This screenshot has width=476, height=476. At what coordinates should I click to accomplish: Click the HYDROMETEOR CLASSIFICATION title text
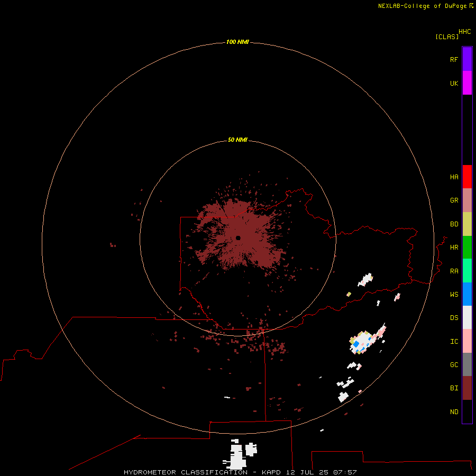point(186,472)
